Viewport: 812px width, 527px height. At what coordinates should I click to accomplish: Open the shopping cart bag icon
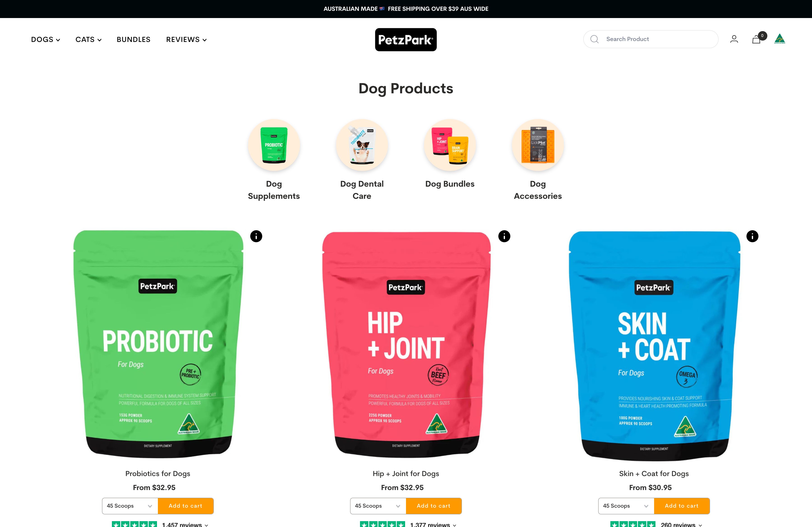click(756, 39)
